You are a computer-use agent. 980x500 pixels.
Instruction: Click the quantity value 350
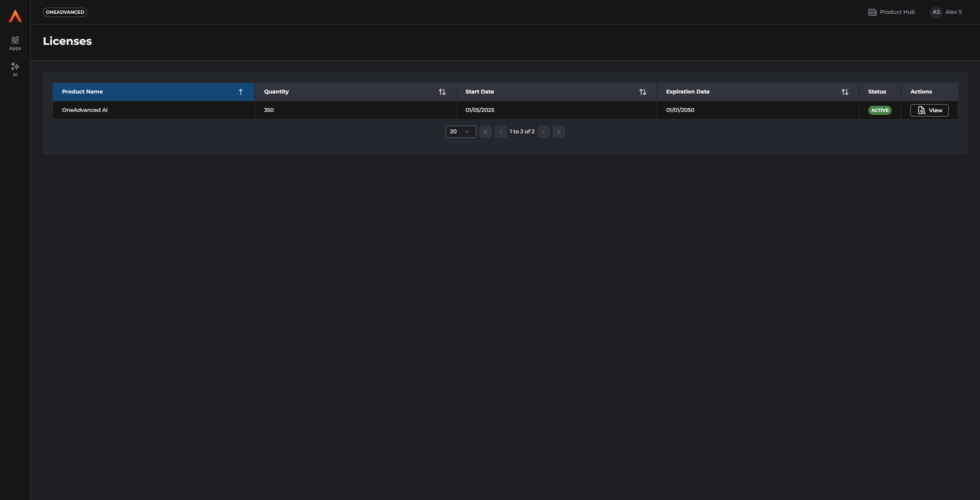(269, 110)
